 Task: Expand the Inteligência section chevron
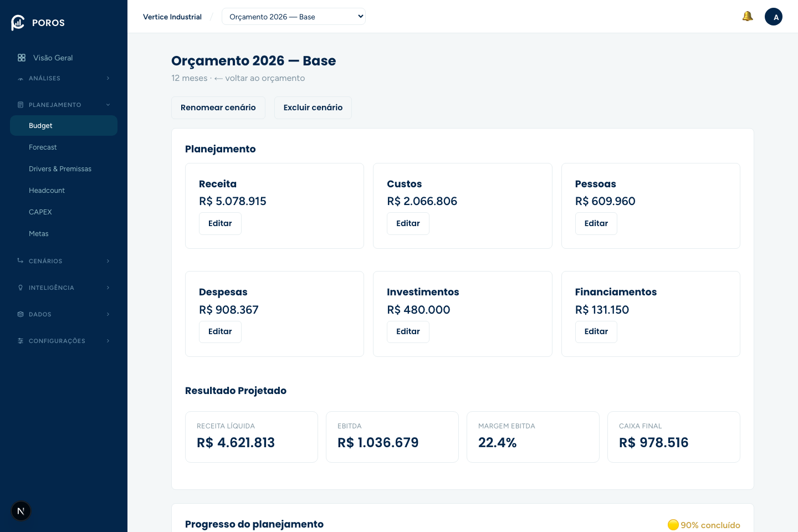pos(108,288)
